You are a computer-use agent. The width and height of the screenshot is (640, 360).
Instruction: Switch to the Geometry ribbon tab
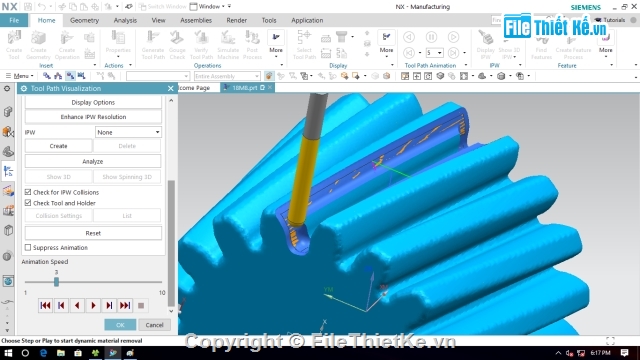click(x=84, y=20)
